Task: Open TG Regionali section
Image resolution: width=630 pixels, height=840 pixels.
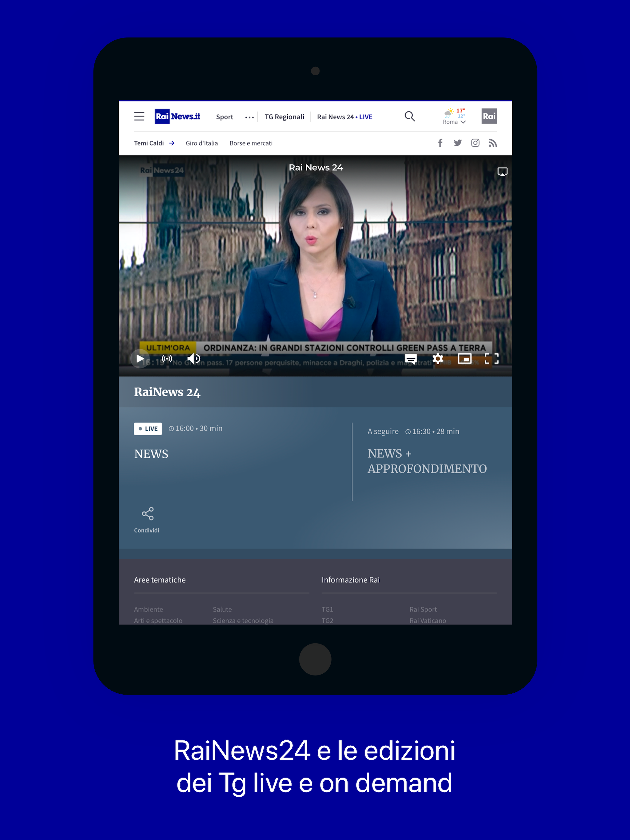Action: point(284,117)
